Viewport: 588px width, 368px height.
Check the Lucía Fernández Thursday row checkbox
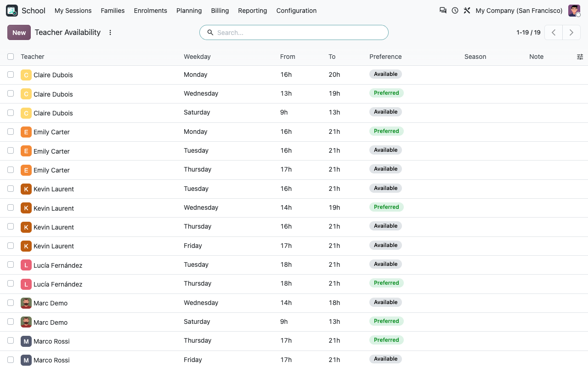11,283
